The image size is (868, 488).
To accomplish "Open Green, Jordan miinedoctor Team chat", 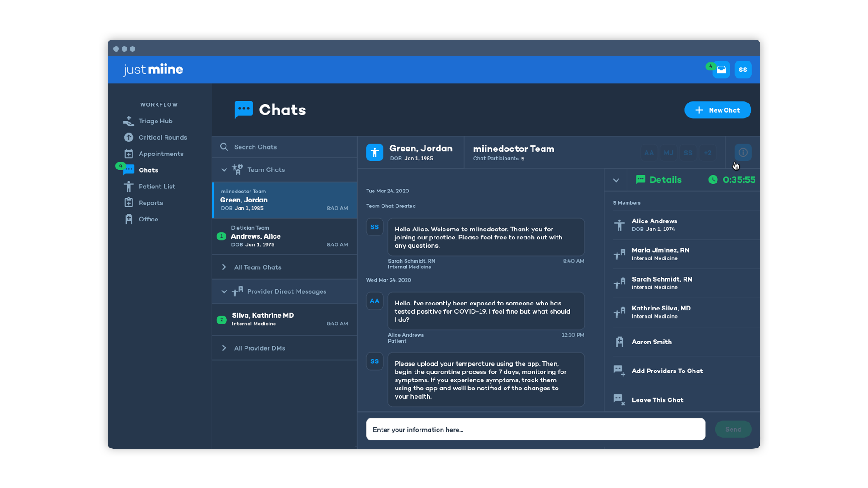I will point(284,200).
